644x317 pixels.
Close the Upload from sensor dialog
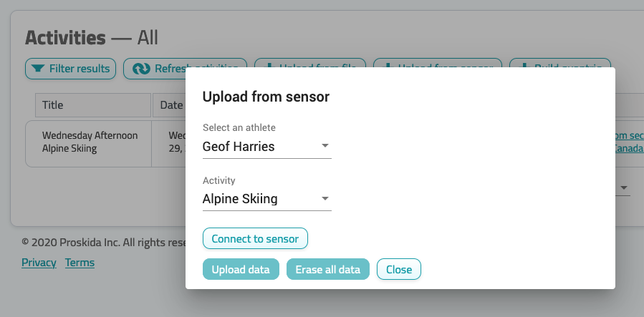pos(399,270)
